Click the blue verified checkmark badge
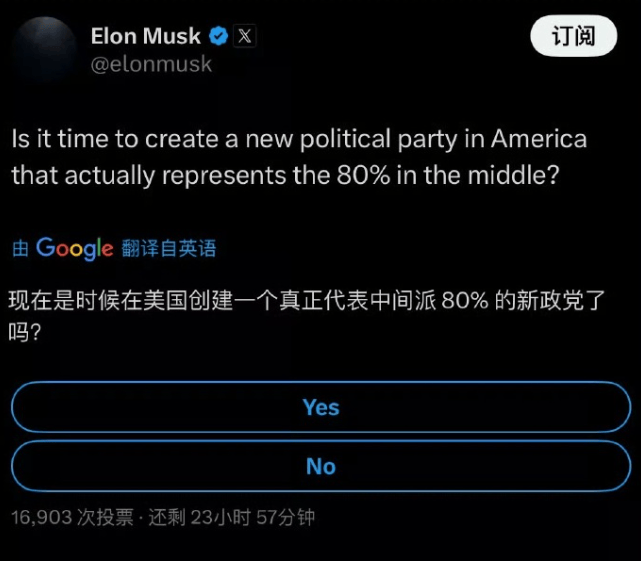The width and height of the screenshot is (641, 561). (219, 36)
